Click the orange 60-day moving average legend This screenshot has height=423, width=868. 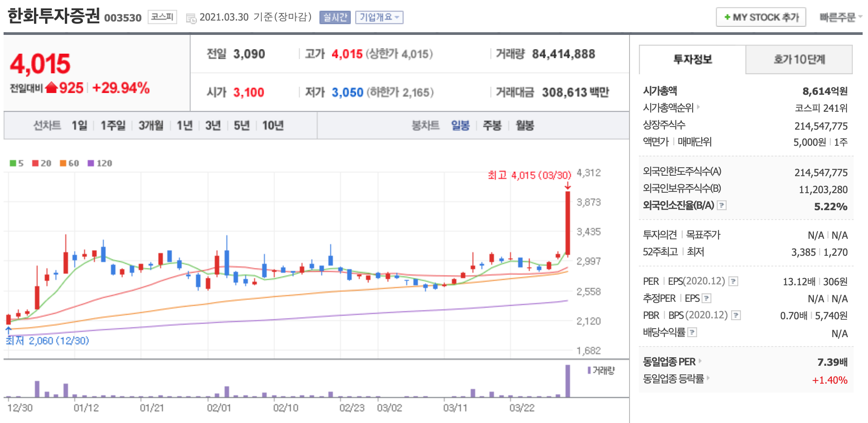[x=69, y=163]
